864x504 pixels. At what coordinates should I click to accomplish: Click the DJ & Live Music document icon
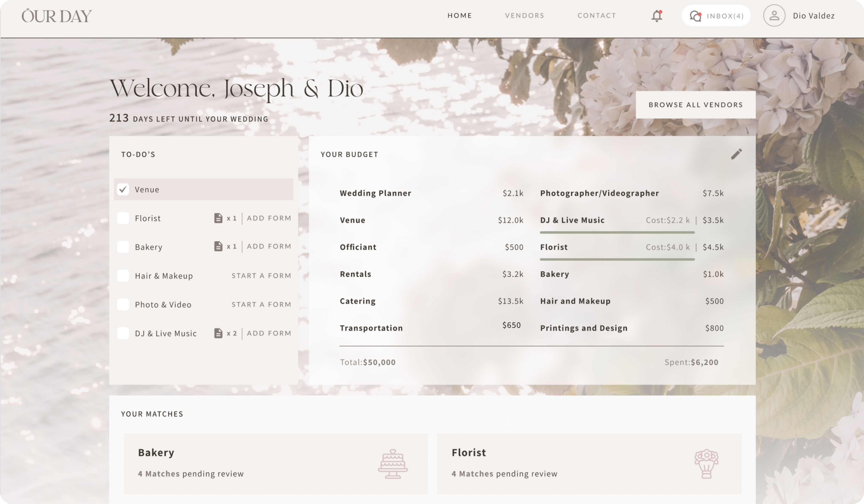218,333
